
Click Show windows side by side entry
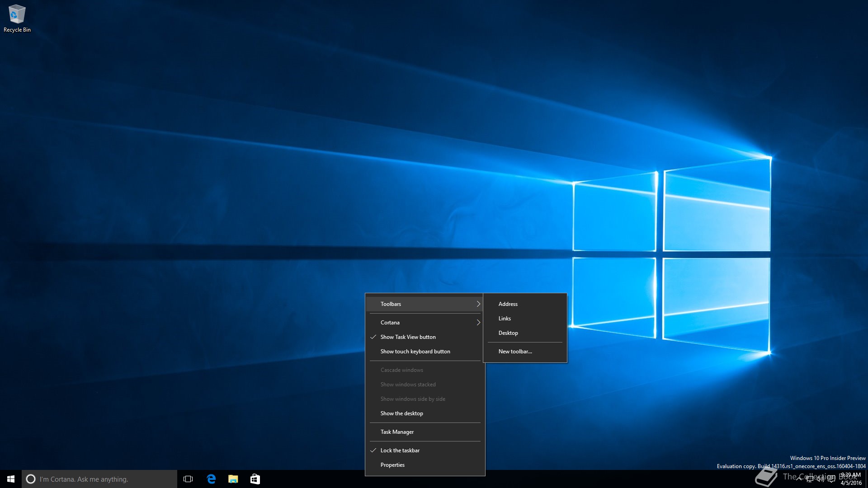pyautogui.click(x=425, y=399)
